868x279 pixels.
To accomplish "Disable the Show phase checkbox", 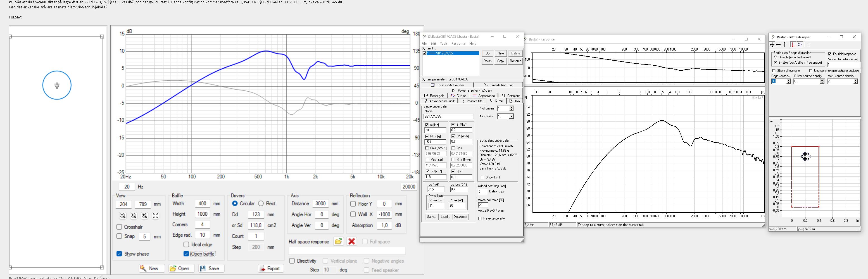I will 119,254.
